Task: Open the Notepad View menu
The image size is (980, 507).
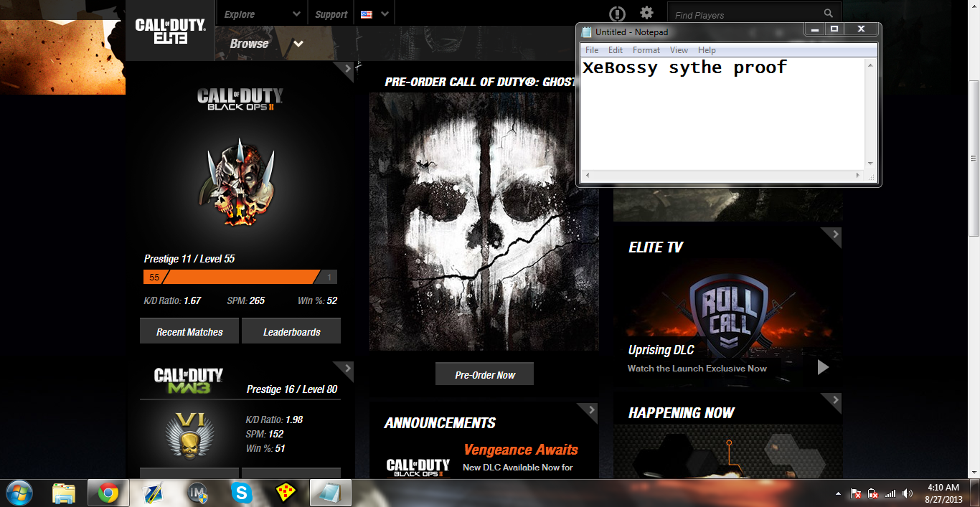Action: click(679, 50)
